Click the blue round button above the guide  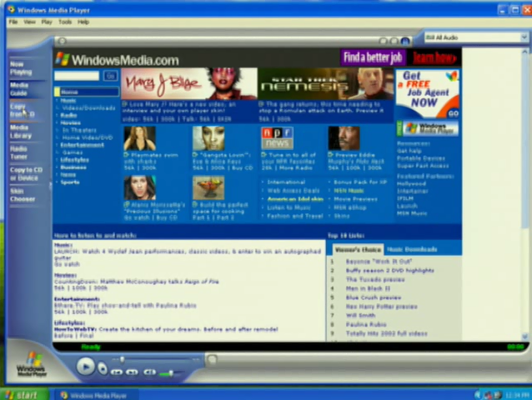[404, 41]
